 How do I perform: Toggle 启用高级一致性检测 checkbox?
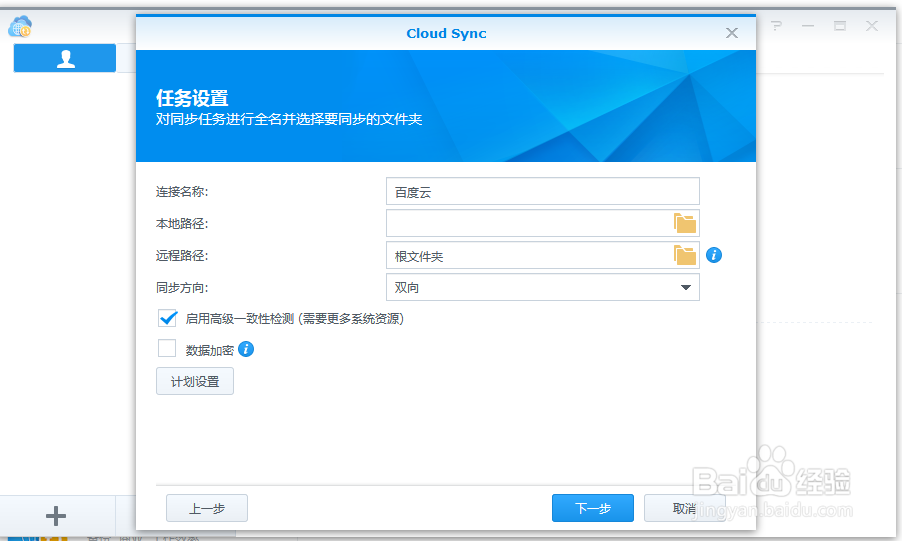[167, 318]
